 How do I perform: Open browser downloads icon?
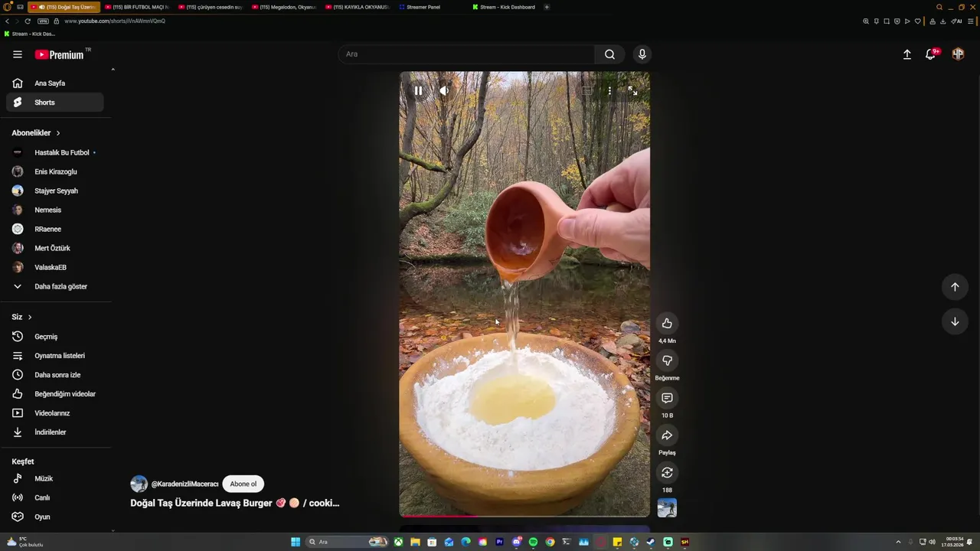pyautogui.click(x=942, y=21)
